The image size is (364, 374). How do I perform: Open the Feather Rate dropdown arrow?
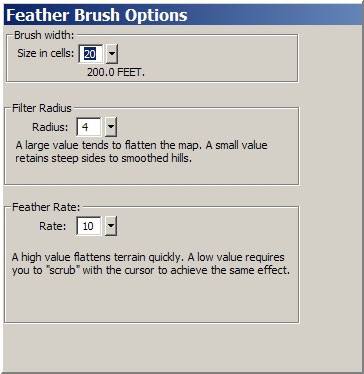(x=111, y=226)
